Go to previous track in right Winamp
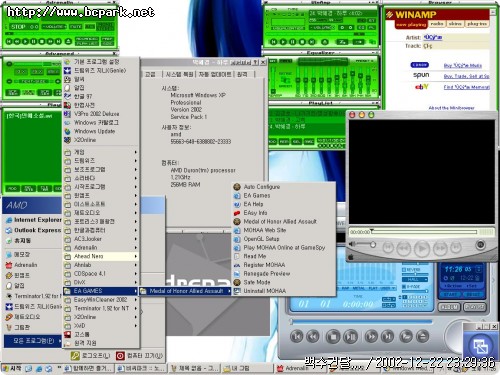 [273, 42]
